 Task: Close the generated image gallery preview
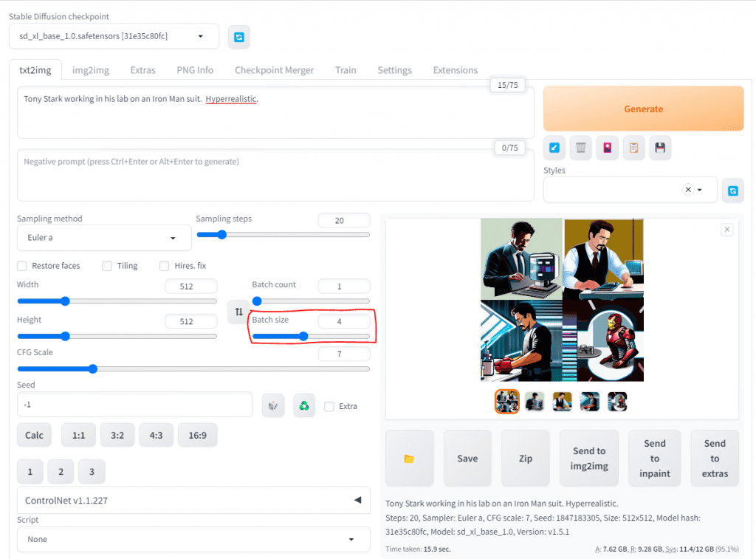pyautogui.click(x=727, y=230)
